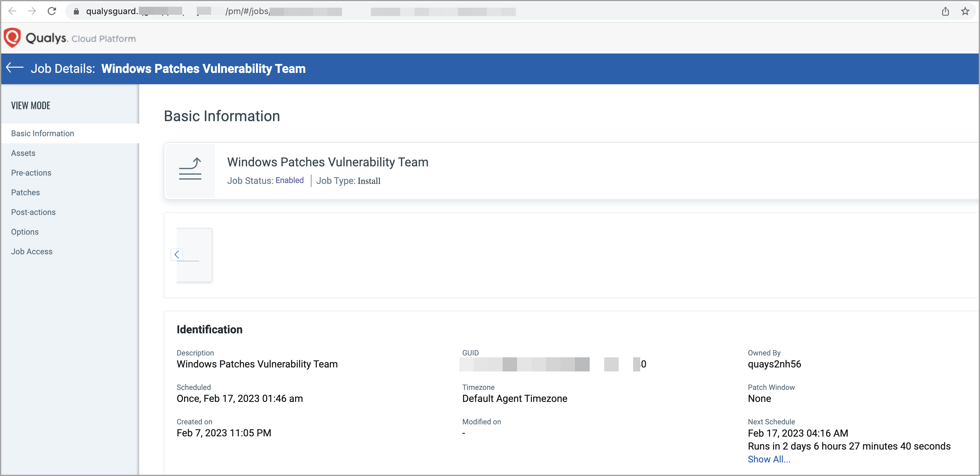
Task: Click the Qualys logo
Action: pos(13,38)
